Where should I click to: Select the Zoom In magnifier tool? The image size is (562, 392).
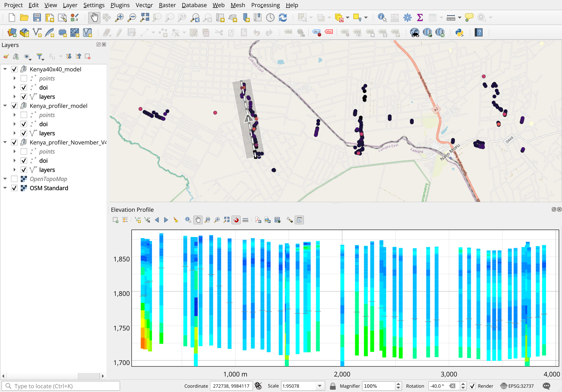119,18
